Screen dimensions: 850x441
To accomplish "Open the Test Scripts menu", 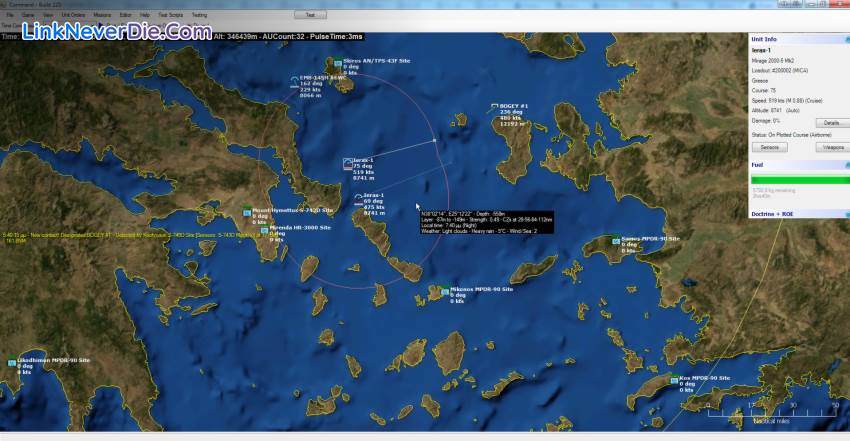I will click(170, 15).
